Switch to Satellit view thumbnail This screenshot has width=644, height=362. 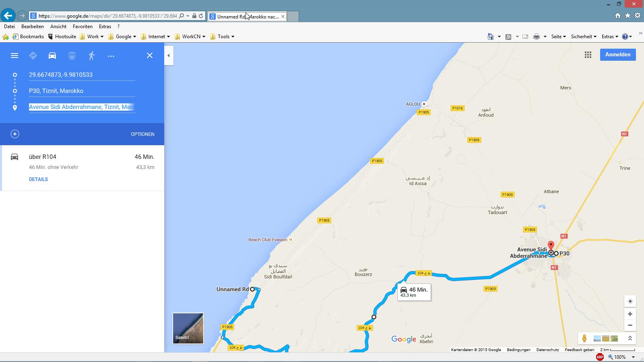pyautogui.click(x=188, y=328)
